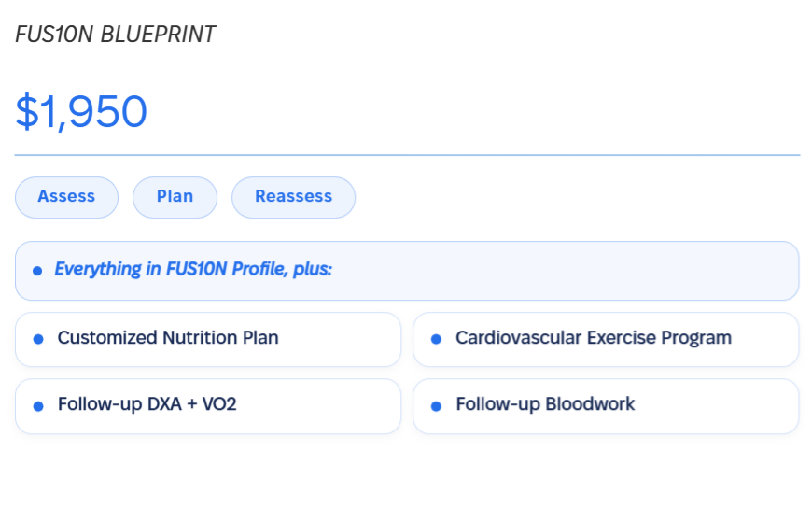Click the bullet dot before Follow-up Bloodwork
812x522 pixels.
coord(436,406)
